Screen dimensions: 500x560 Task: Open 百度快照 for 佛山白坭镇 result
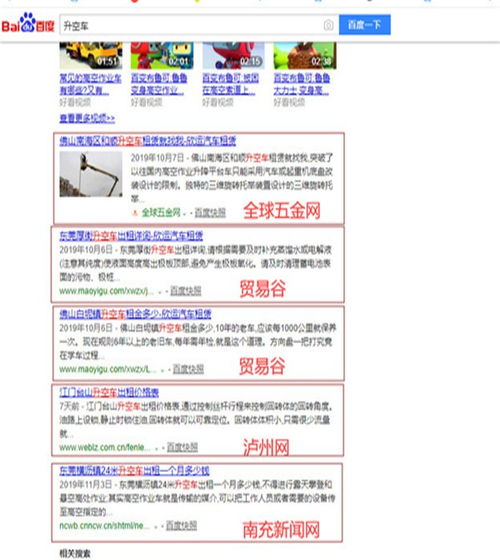point(188,369)
